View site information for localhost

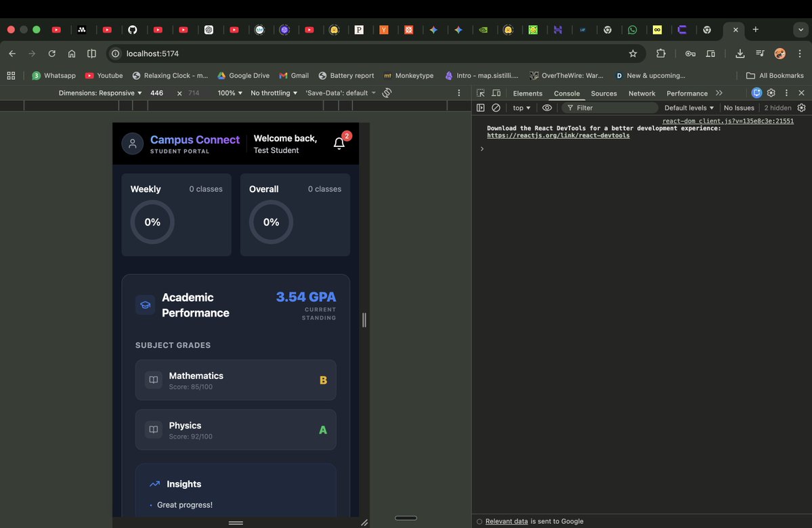(x=116, y=53)
